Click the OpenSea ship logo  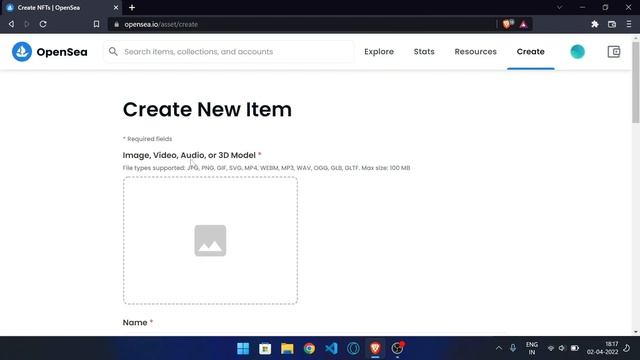(22, 52)
